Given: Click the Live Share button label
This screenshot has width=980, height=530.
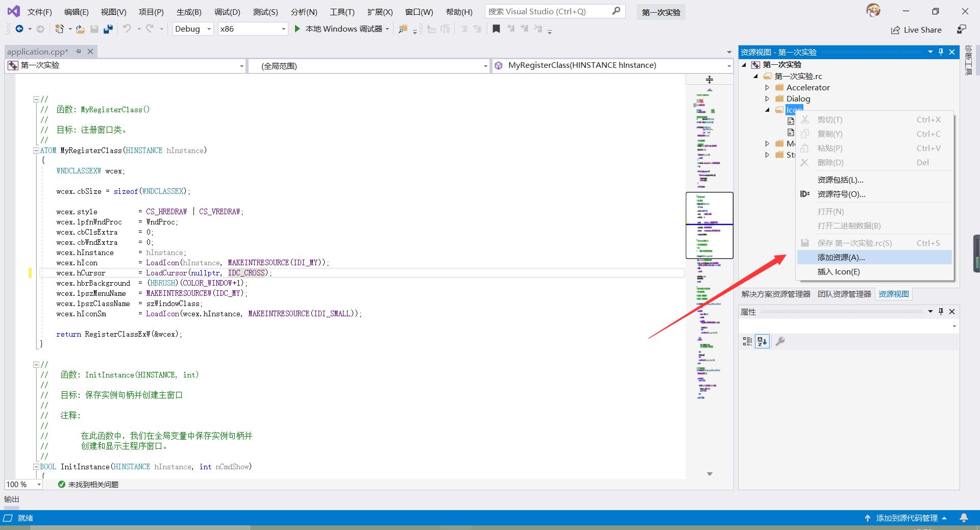Looking at the screenshot, I should point(922,30).
